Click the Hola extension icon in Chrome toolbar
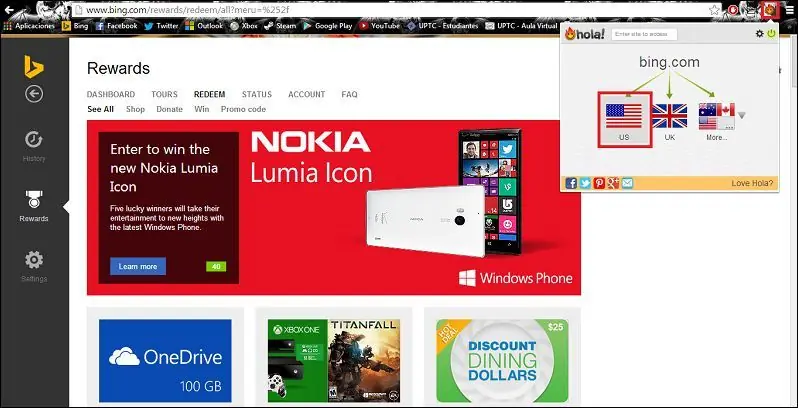The width and height of the screenshot is (798, 408). pos(770,10)
